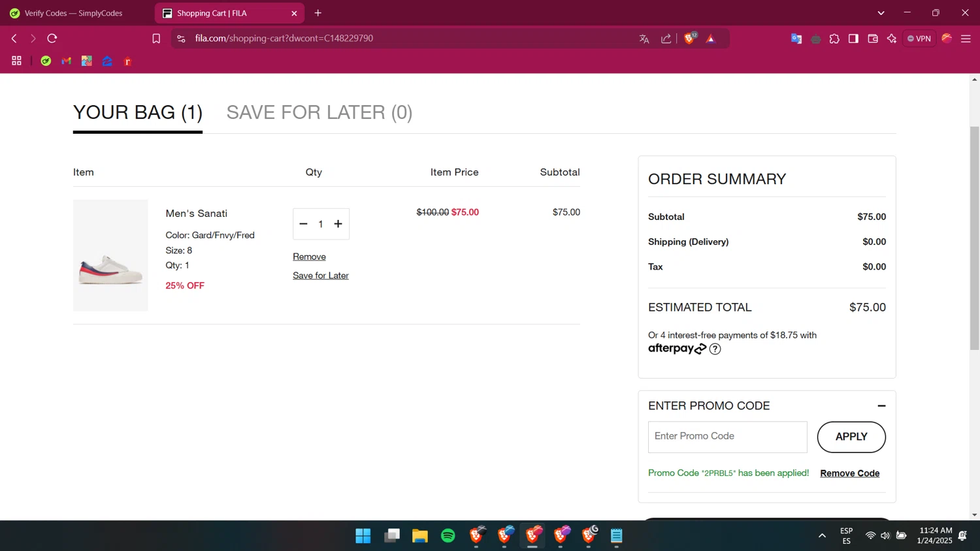
Task: Close the Shopping Cart | FILA tab
Action: coord(294,13)
